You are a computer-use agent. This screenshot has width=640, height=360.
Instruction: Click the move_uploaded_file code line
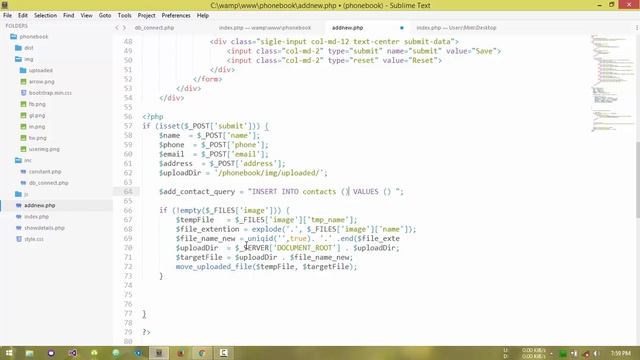[x=266, y=267]
